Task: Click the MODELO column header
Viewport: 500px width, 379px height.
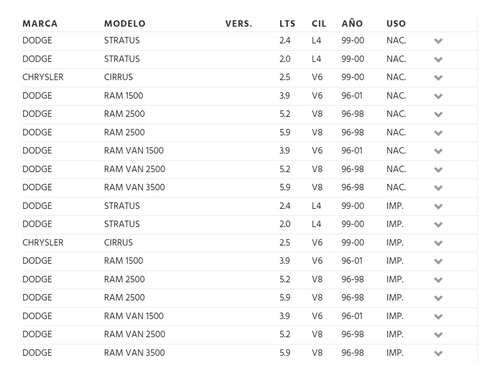Action: pos(125,24)
